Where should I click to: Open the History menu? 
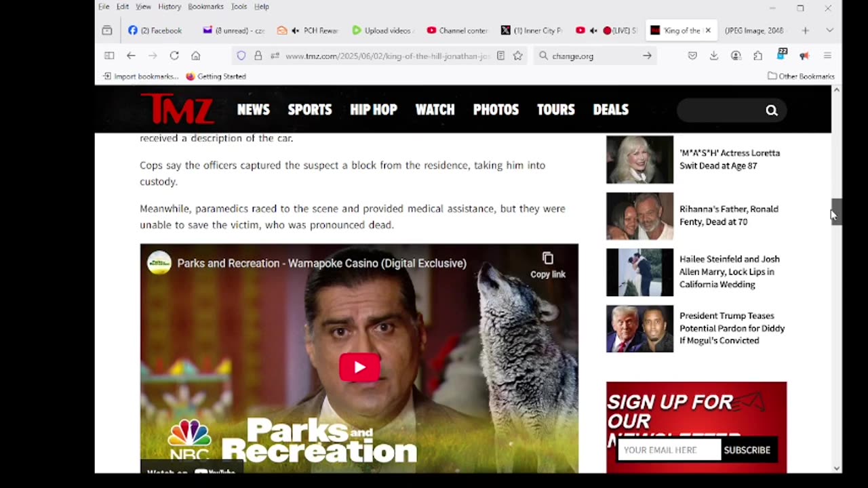click(170, 7)
